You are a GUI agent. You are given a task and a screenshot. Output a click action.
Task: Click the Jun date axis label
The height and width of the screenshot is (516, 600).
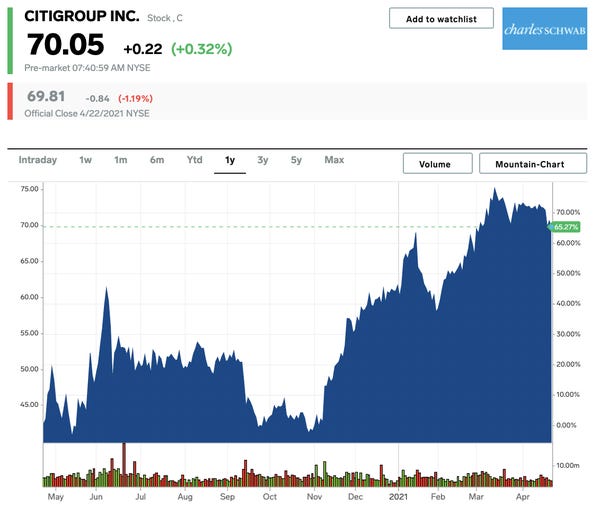[x=96, y=497]
